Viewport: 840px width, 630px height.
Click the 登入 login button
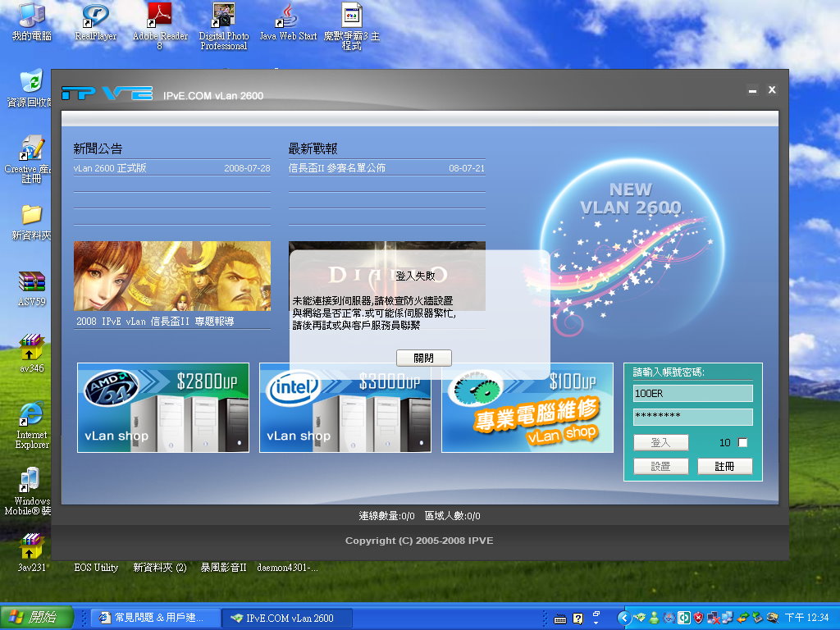click(660, 443)
